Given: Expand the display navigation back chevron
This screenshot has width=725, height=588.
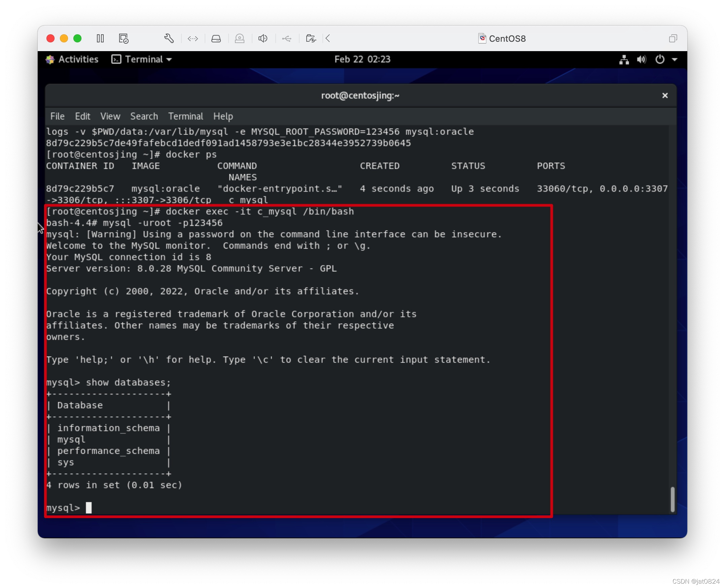Looking at the screenshot, I should [x=327, y=38].
